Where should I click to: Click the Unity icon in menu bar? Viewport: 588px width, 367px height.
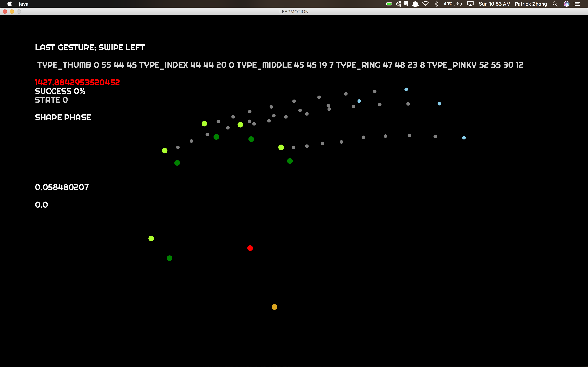coord(398,4)
